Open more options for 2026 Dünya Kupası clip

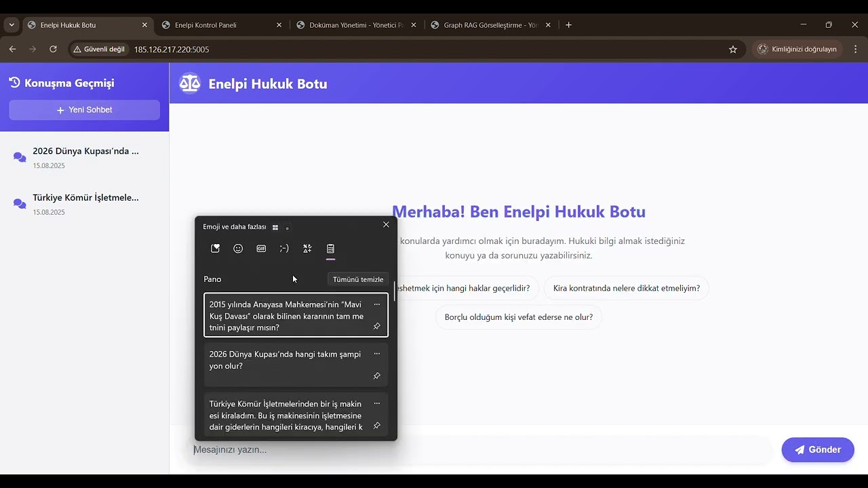(x=377, y=354)
